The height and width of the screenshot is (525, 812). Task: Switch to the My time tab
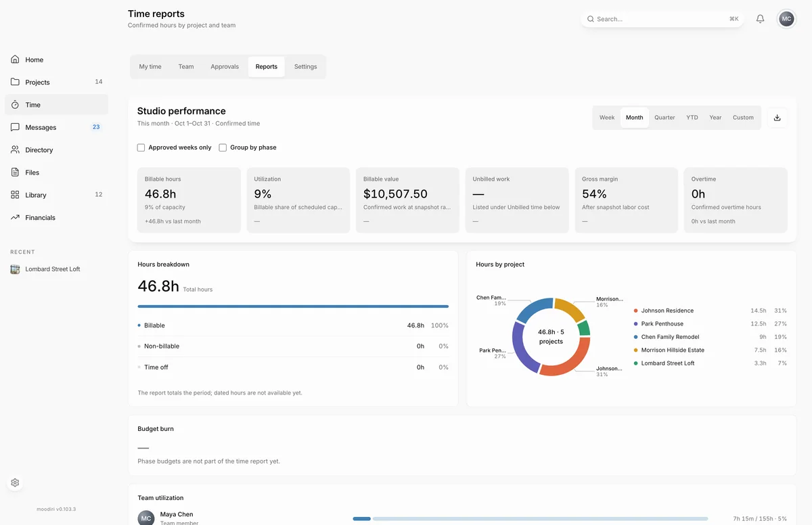coord(150,67)
